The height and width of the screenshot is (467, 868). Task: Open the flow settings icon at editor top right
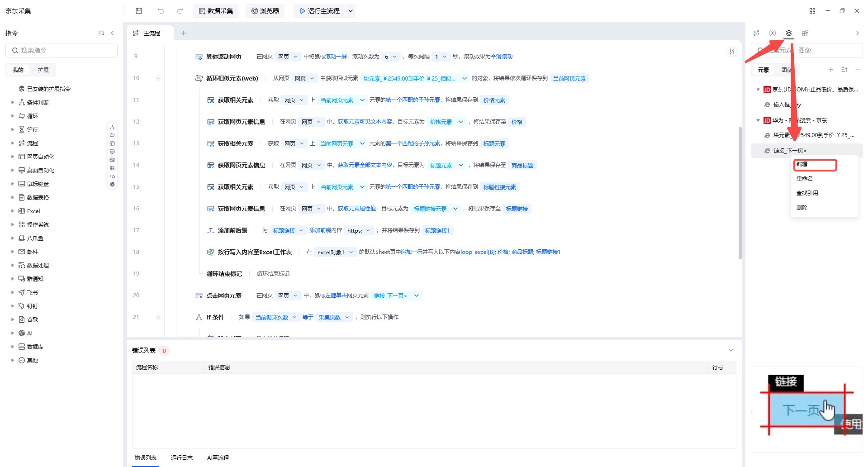732,52
